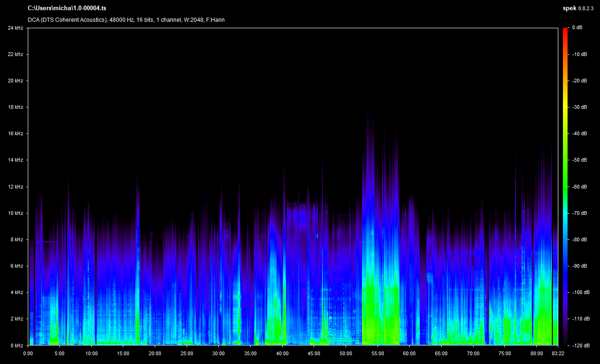The image size is (600, 364).
Task: Select the 18 kHz frequency axis label
Action: pos(15,107)
